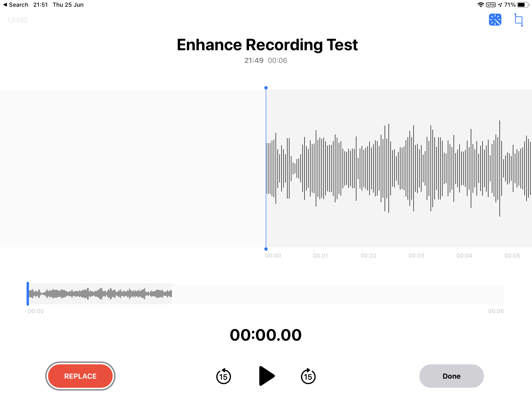Tap the Wi-Fi status icon
This screenshot has height=399, width=532.
point(481,5)
